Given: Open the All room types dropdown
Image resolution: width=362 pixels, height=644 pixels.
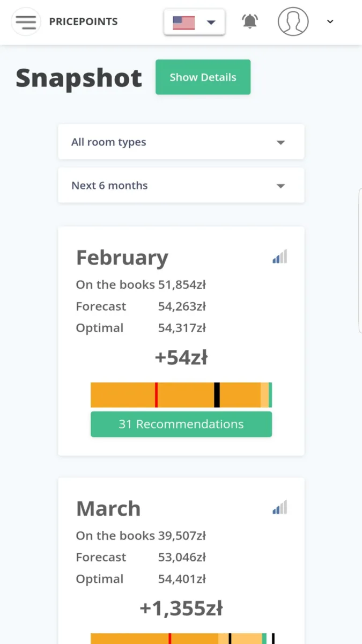Looking at the screenshot, I should point(181,142).
